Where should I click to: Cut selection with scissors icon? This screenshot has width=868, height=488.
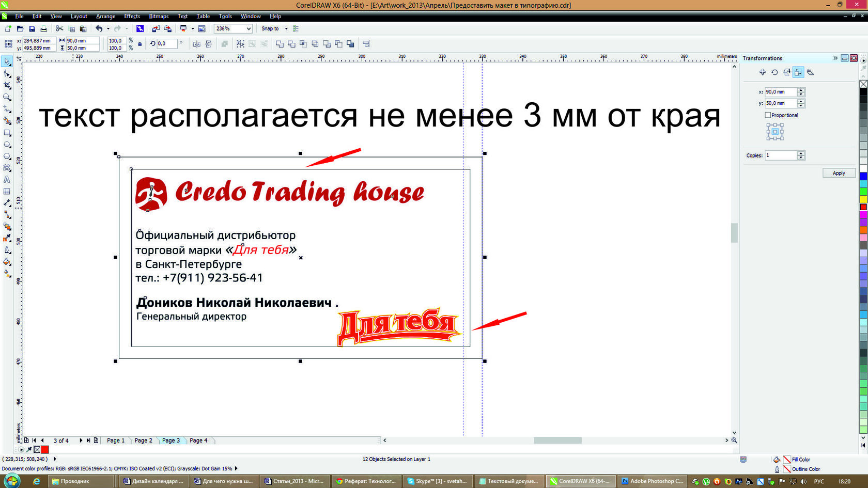(59, 29)
